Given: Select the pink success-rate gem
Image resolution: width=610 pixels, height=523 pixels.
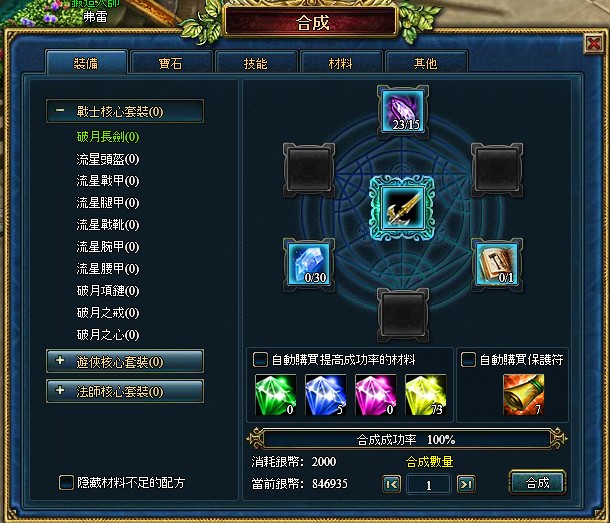Looking at the screenshot, I should coord(375,395).
